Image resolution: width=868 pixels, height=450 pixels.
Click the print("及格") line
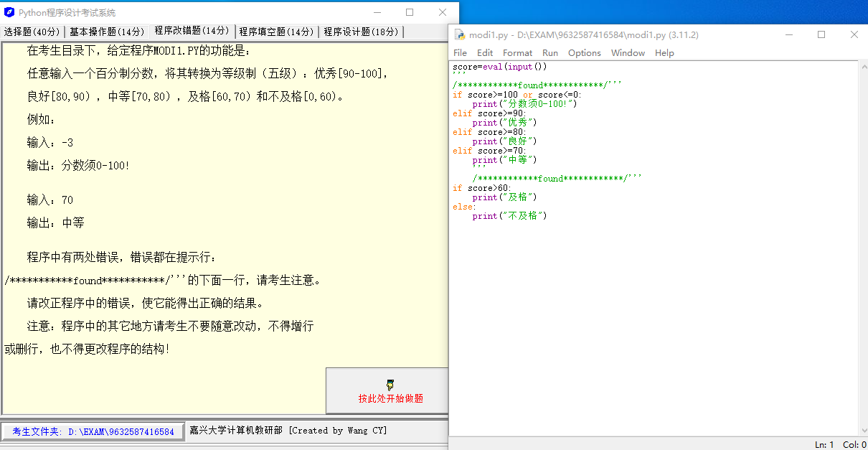click(504, 197)
